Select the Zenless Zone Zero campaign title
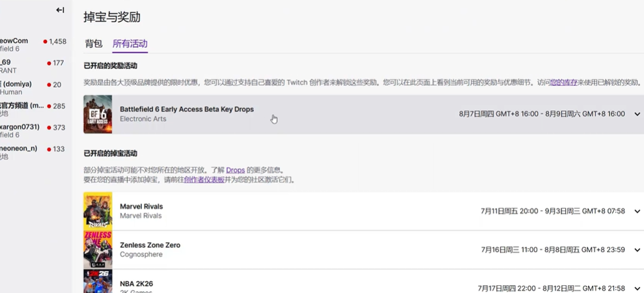The width and height of the screenshot is (644, 293). click(x=150, y=245)
